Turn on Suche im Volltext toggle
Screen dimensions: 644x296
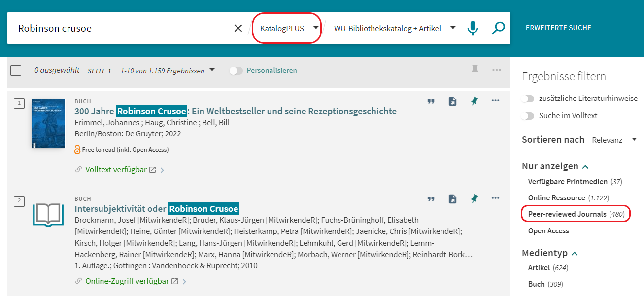(x=528, y=116)
